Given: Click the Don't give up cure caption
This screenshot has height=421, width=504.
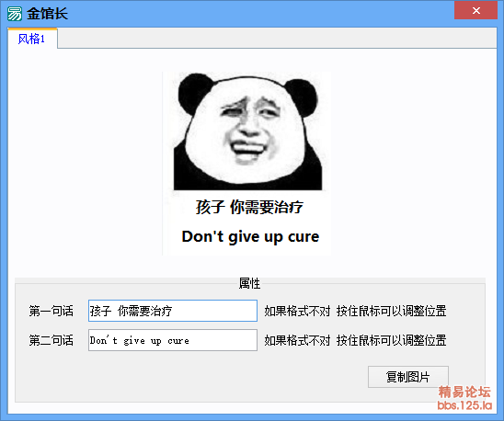Looking at the screenshot, I should point(250,236).
